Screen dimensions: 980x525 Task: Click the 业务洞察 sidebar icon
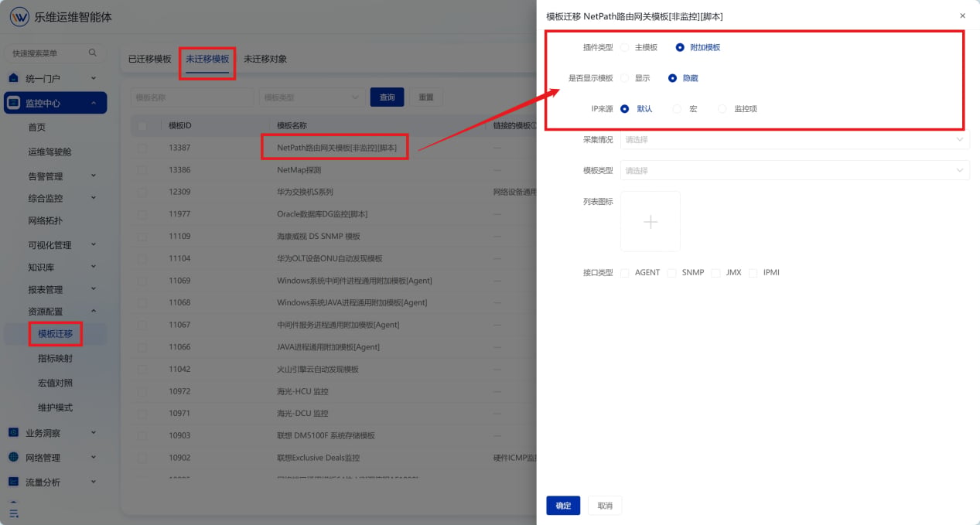click(x=13, y=433)
